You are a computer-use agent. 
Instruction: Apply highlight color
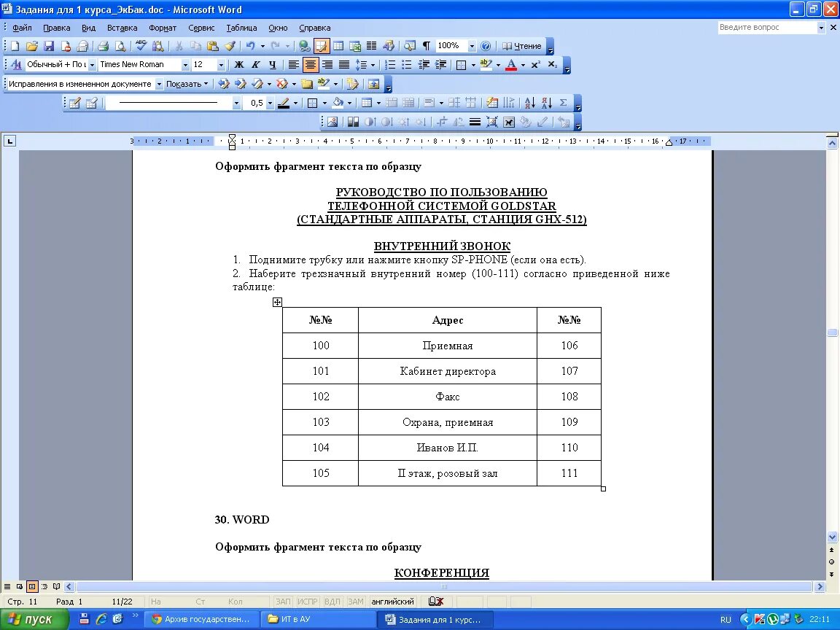[x=486, y=65]
